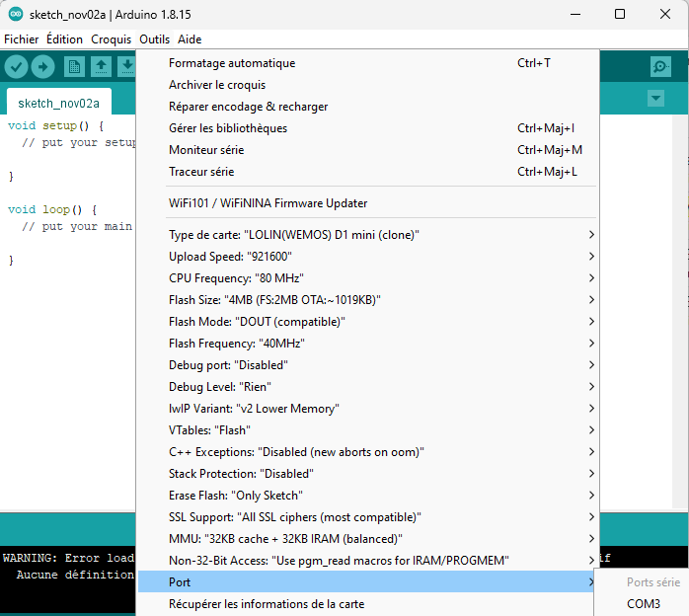Click the editor vertical scrollbar
The image size is (689, 616).
(x=680, y=312)
